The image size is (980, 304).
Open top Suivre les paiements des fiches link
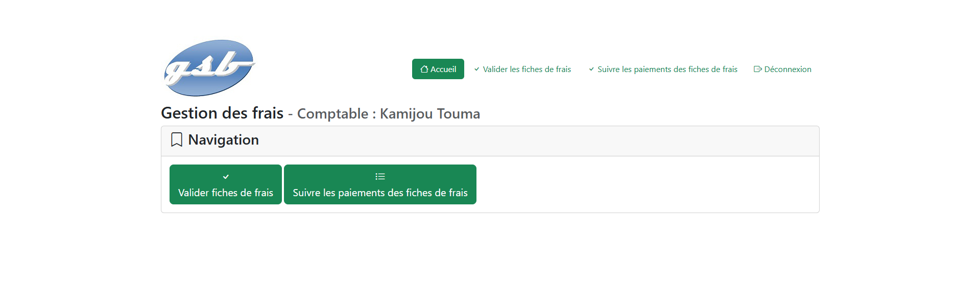[x=667, y=69]
